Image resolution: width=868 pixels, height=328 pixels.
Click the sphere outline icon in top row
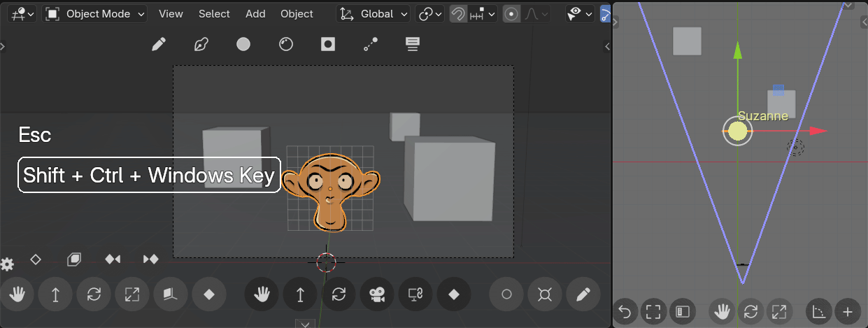285,45
